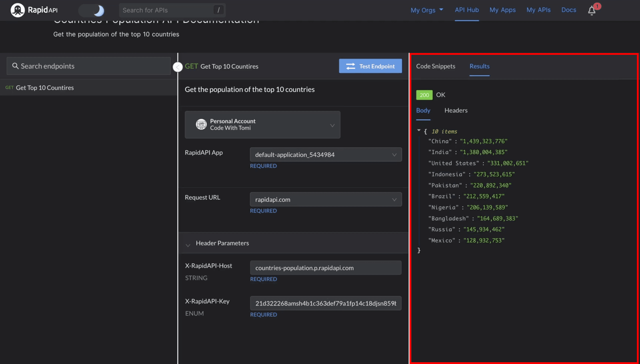640x364 pixels.
Task: Click the "Nigeria" result row
Action: click(468, 207)
